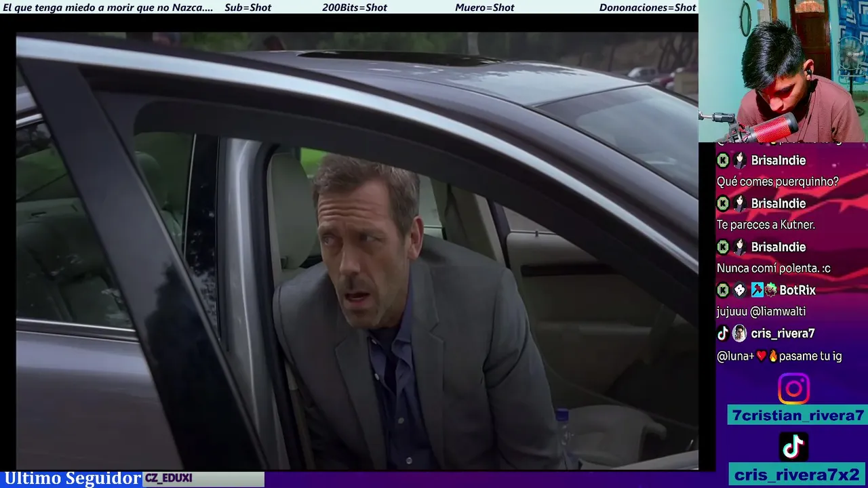Viewport: 868px width, 488px height.
Task: Click moderator hammer badge beside BotRix
Action: click(757, 290)
